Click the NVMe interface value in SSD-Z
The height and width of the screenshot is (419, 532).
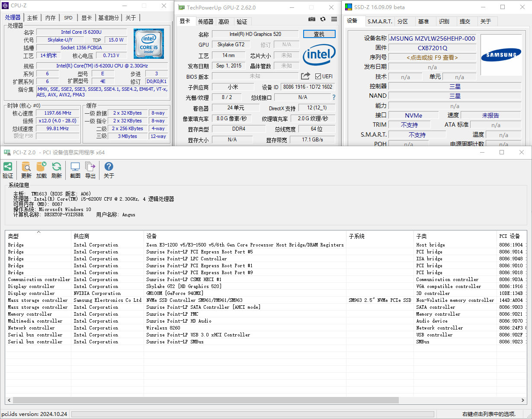point(414,115)
